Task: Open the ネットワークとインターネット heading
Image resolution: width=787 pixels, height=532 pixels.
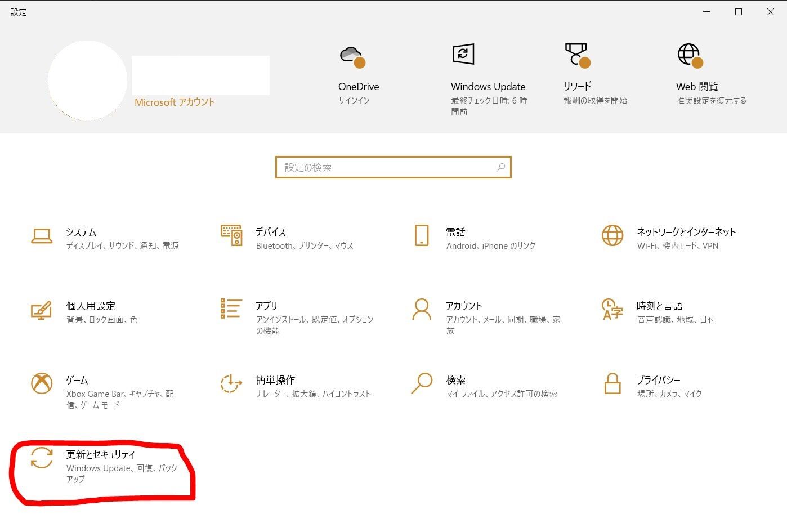Action: click(686, 232)
